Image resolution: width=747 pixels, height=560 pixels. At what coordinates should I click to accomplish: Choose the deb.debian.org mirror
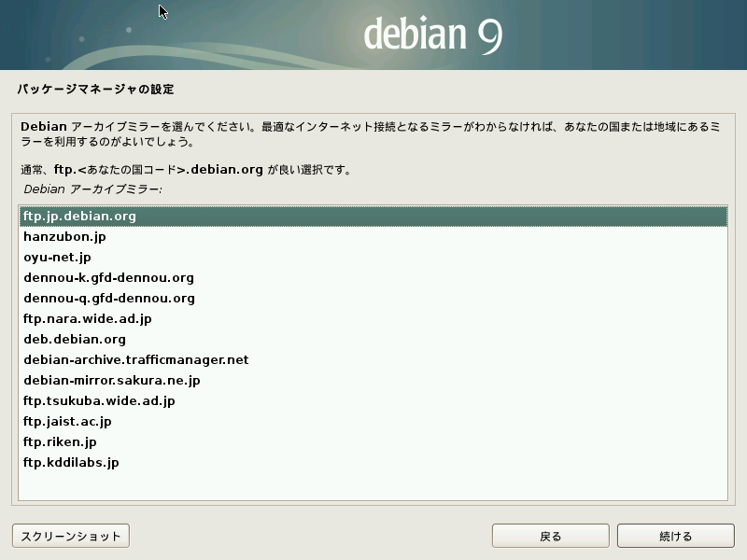click(373, 339)
